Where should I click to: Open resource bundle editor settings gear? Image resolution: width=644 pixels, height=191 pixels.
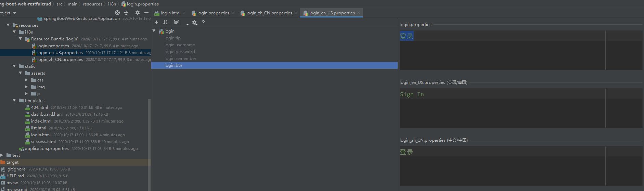click(x=194, y=22)
